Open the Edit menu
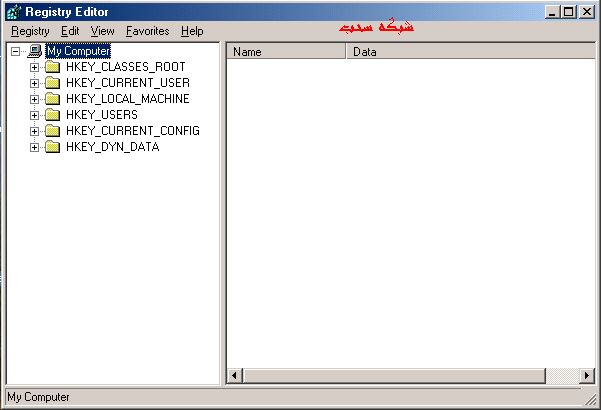 [70, 31]
